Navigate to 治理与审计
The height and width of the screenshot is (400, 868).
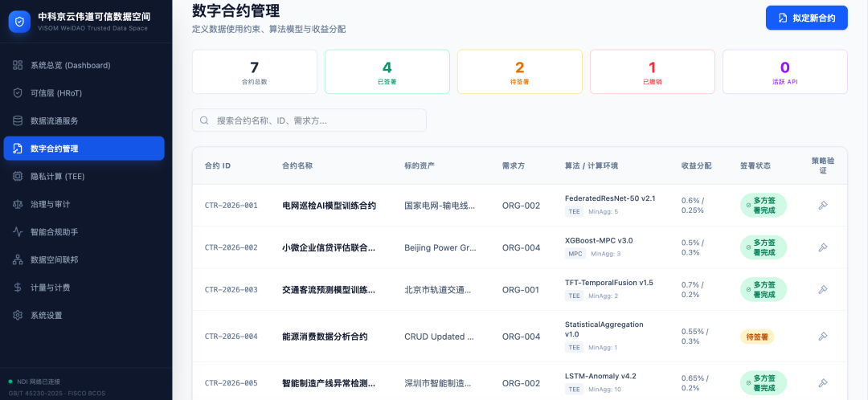point(84,204)
